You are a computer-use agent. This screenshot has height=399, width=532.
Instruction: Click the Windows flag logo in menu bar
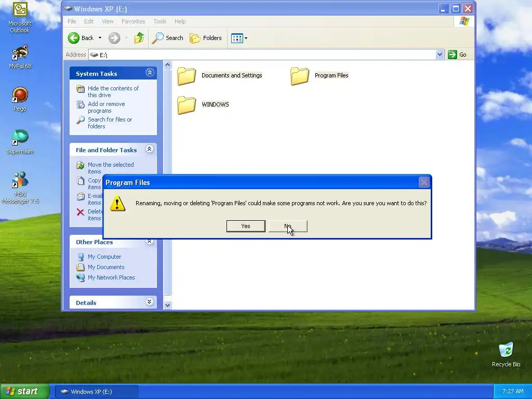(x=464, y=21)
